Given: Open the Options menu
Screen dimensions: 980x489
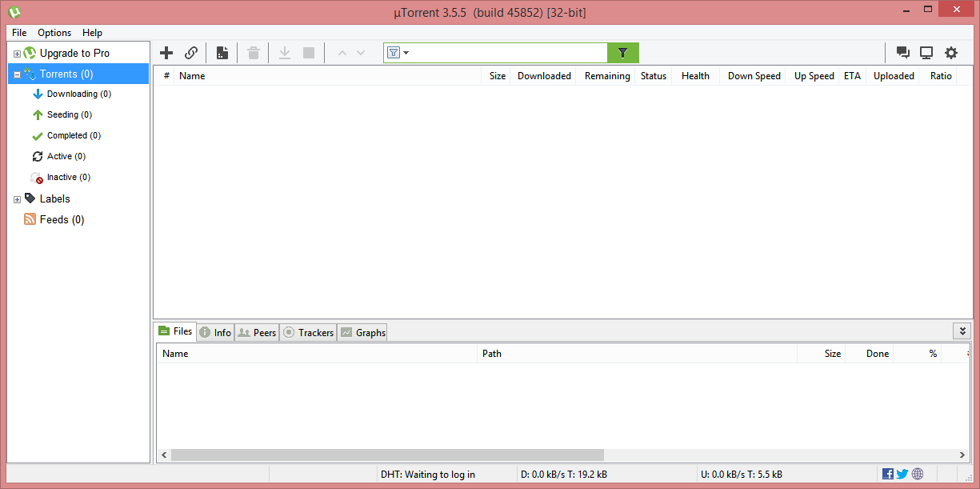Looking at the screenshot, I should click(54, 33).
